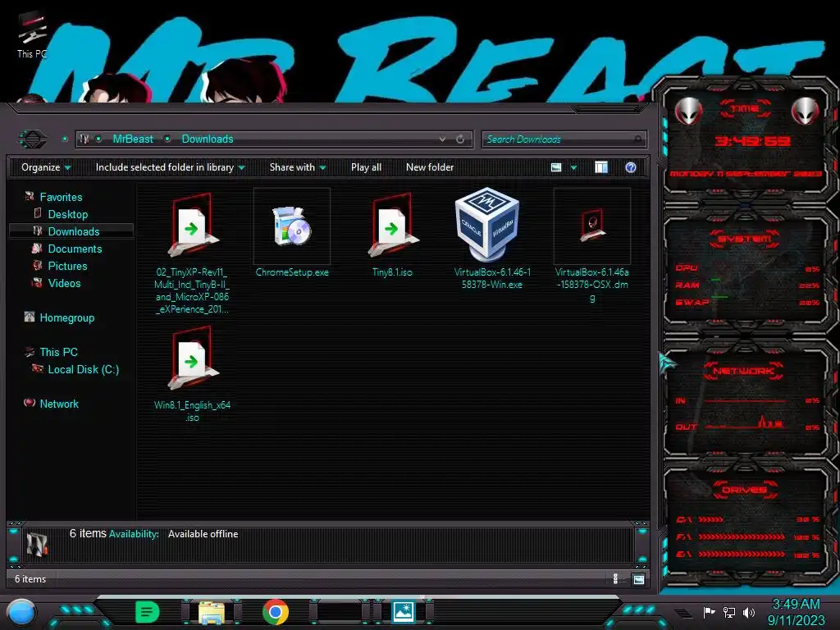This screenshot has width=840, height=630.
Task: Click the back navigation hexagon button
Action: point(33,139)
